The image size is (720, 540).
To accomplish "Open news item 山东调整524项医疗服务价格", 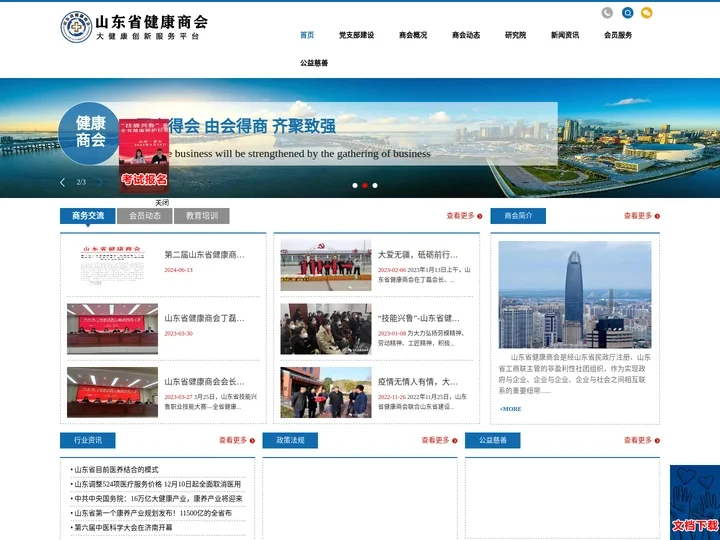I will click(158, 484).
